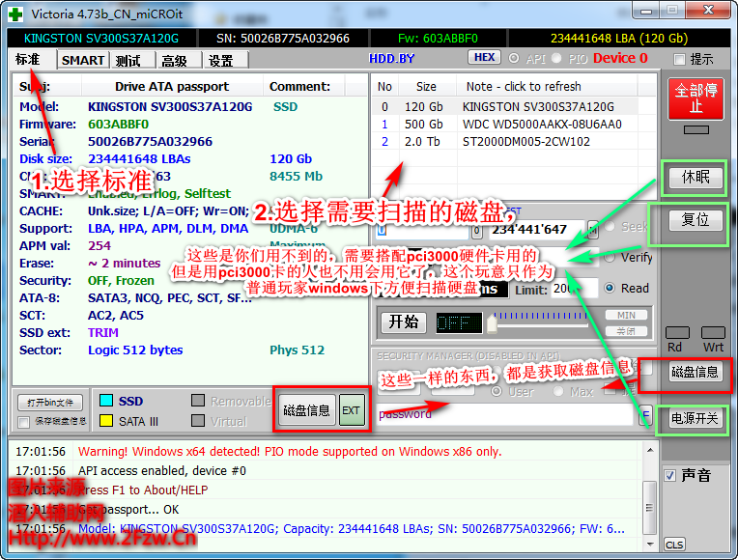Toggle the 保存磁盘信息 checkbox
Screen dimensions: 738x560
[23, 422]
